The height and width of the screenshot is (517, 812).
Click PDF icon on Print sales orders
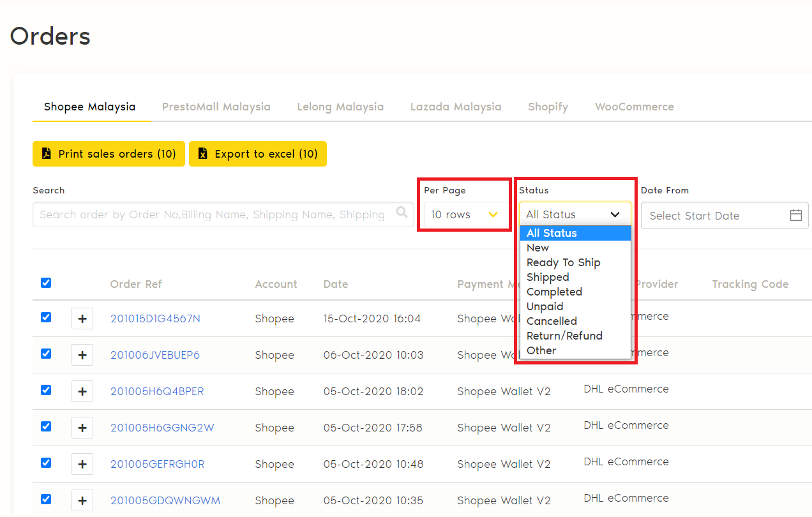pyautogui.click(x=46, y=154)
